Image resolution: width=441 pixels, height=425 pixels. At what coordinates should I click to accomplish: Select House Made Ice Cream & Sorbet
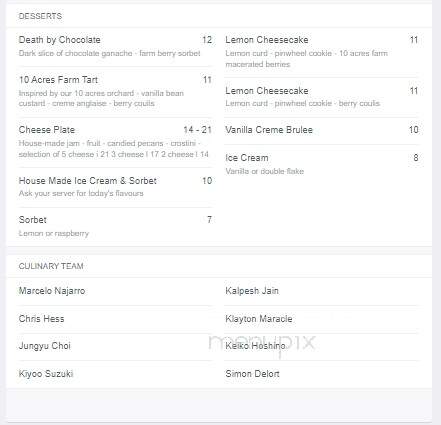[115, 187]
